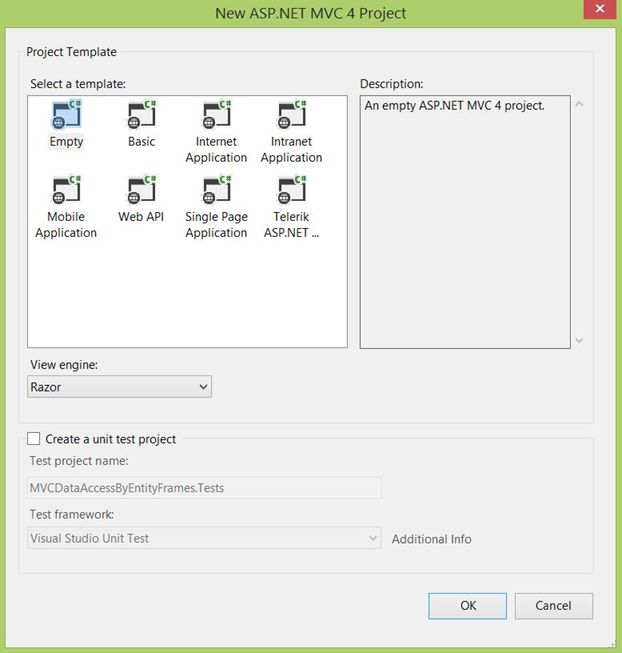Select the Intranet Application template icon
622x653 pixels.
[x=291, y=114]
